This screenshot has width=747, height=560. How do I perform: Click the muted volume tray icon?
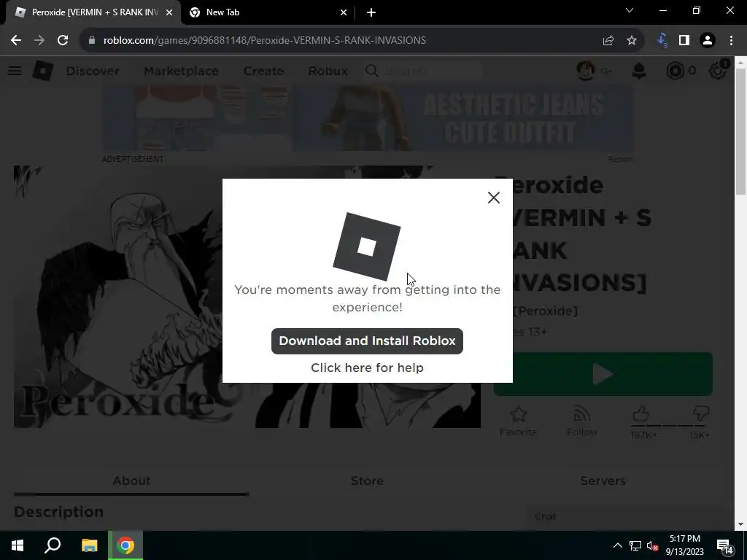point(652,545)
